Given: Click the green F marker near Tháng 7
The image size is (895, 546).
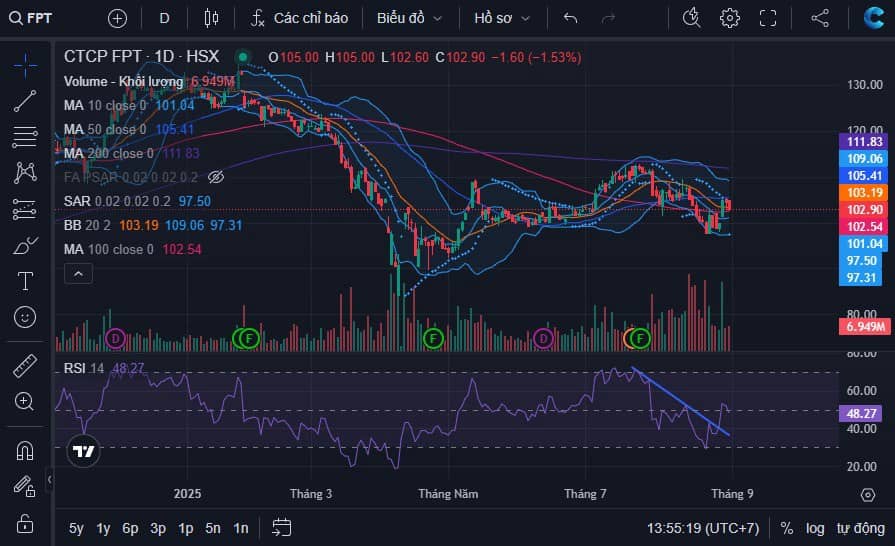Looking at the screenshot, I should [640, 339].
